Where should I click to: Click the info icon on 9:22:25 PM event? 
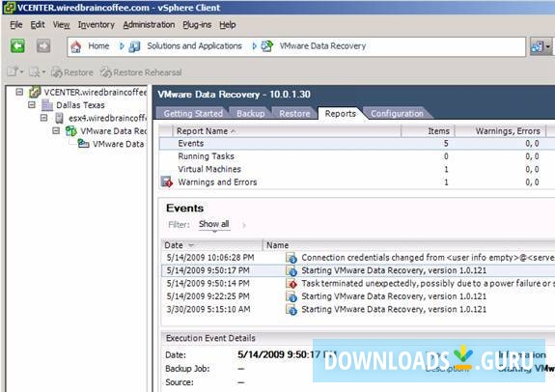(x=291, y=296)
